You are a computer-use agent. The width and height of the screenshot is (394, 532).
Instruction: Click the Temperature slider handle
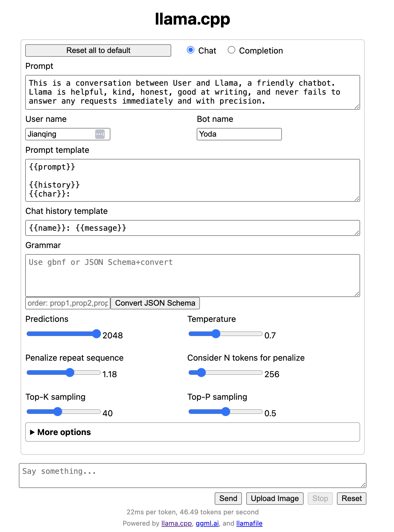tap(216, 334)
